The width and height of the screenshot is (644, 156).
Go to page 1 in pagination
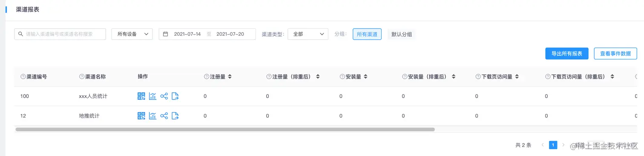click(553, 145)
